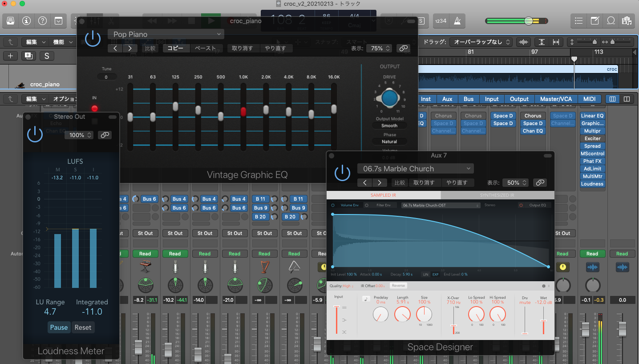
Task: Click the metronome icon
Action: (457, 20)
